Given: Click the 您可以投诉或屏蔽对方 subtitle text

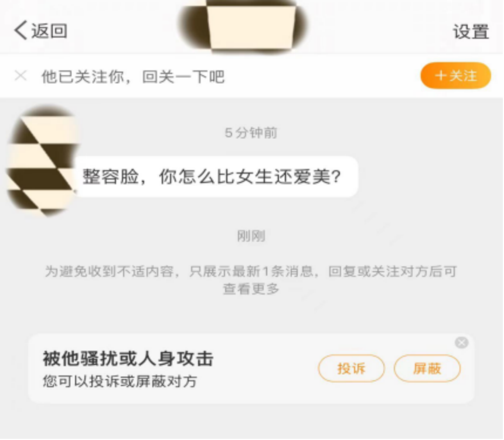Looking at the screenshot, I should (x=120, y=382).
